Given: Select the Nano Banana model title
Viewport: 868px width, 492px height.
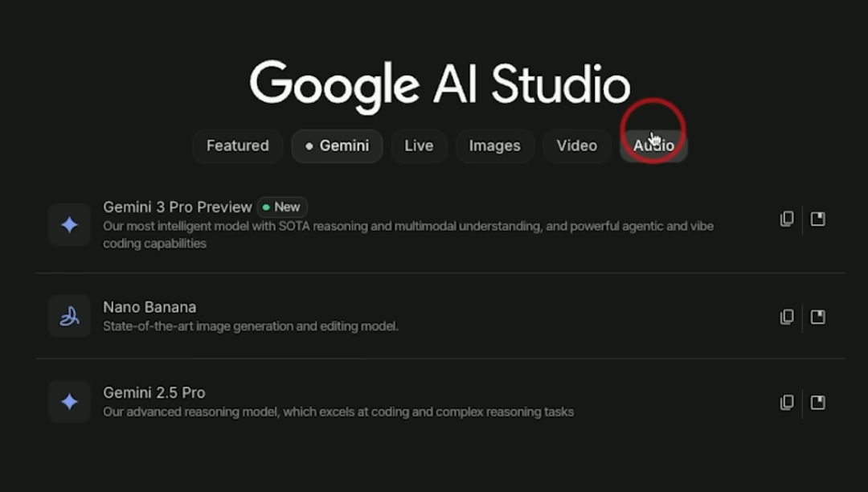Looking at the screenshot, I should 149,307.
